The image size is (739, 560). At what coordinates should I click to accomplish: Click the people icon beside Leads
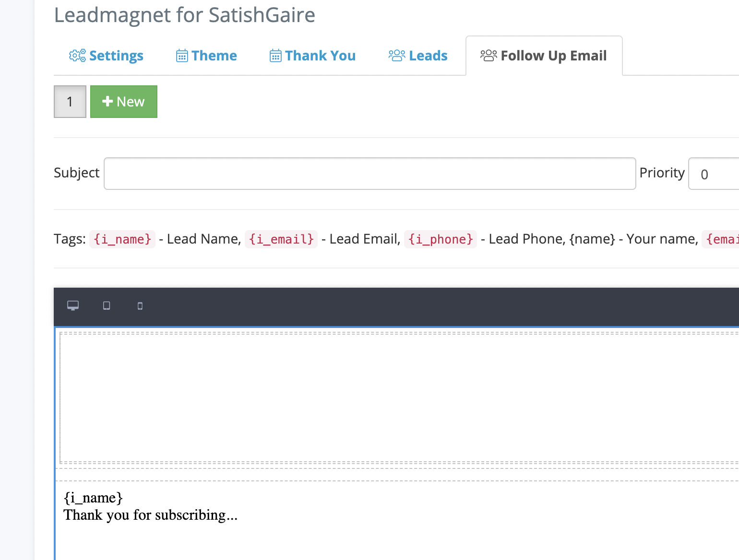[x=397, y=56]
